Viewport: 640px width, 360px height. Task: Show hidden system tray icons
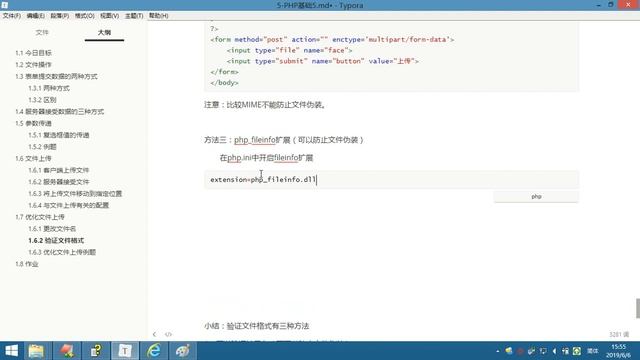pos(498,351)
